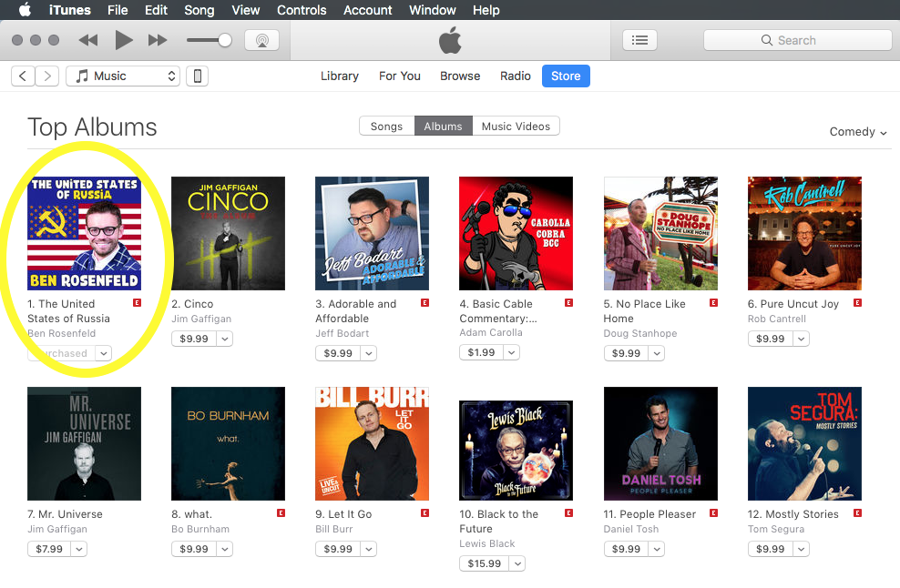Adjust the volume slider
Screen dimensions: 900x588
[x=209, y=40]
